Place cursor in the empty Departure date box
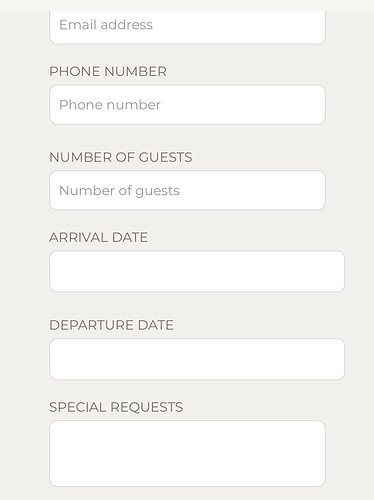The image size is (374, 500). [197, 359]
